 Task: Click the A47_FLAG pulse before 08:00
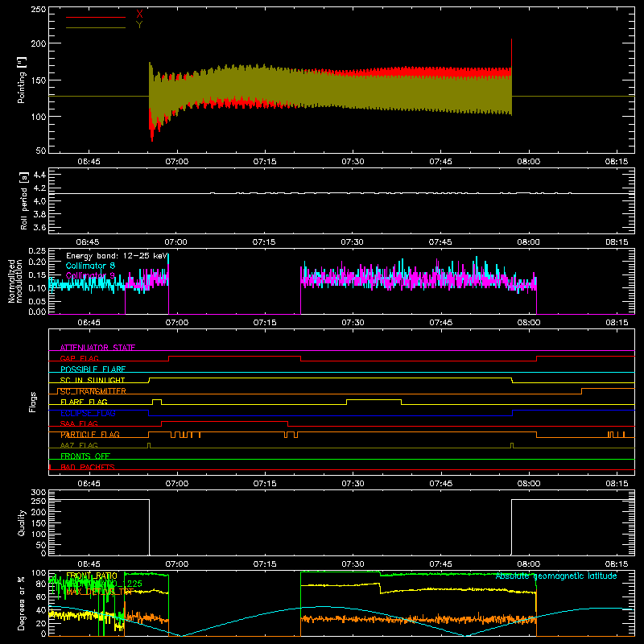tap(512, 445)
